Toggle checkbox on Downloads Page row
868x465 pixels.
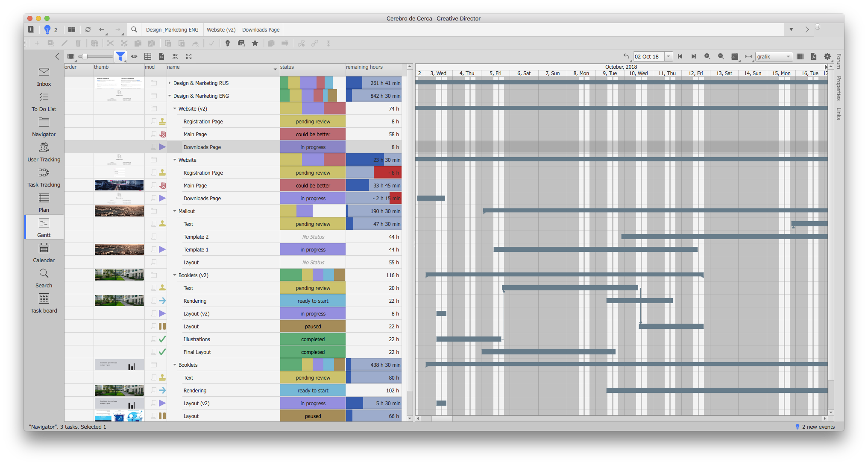154,147
